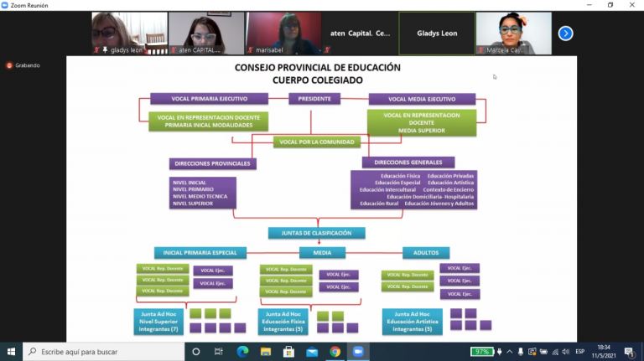Click the battery 97% indicator
This screenshot has height=361, width=644.
(x=481, y=352)
